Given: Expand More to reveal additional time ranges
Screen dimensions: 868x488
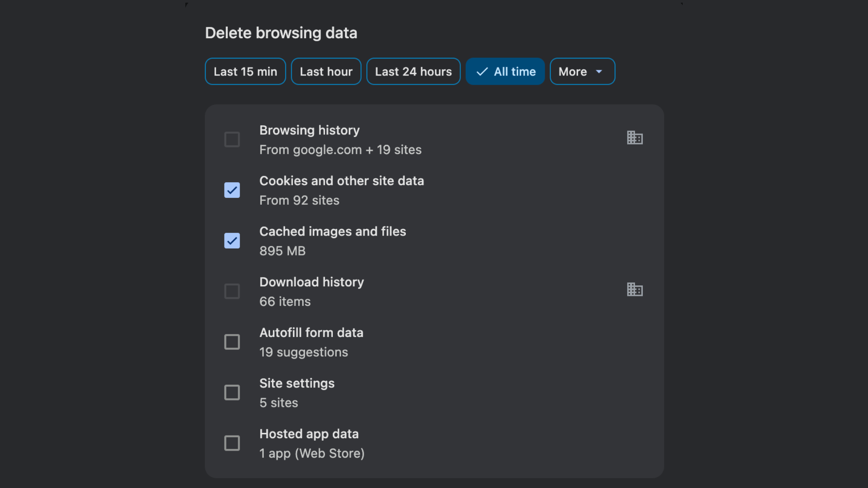Looking at the screenshot, I should tap(582, 71).
